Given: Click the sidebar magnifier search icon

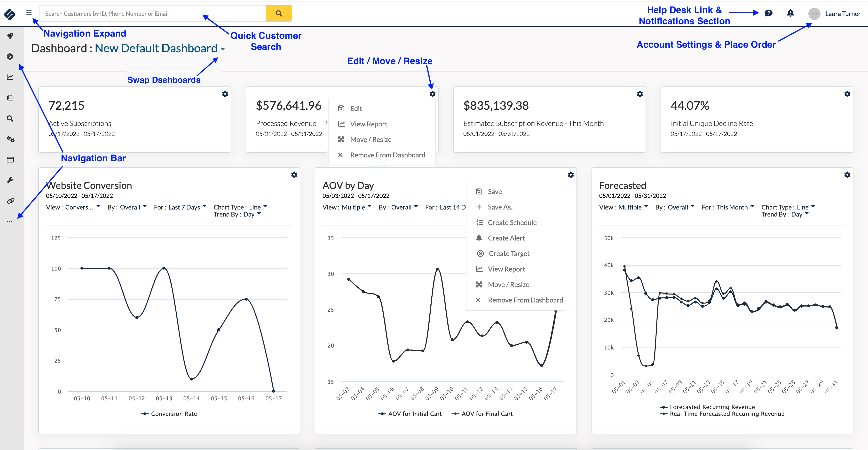Looking at the screenshot, I should (x=10, y=119).
